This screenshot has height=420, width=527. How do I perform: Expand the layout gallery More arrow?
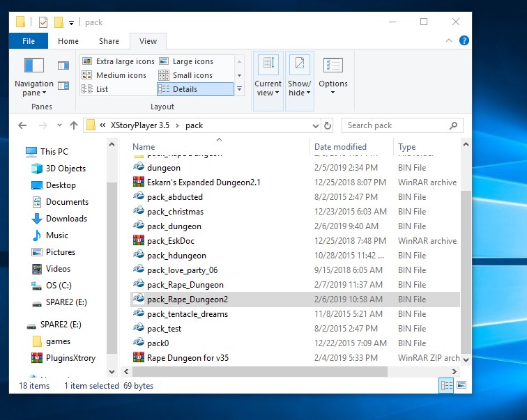tap(239, 89)
